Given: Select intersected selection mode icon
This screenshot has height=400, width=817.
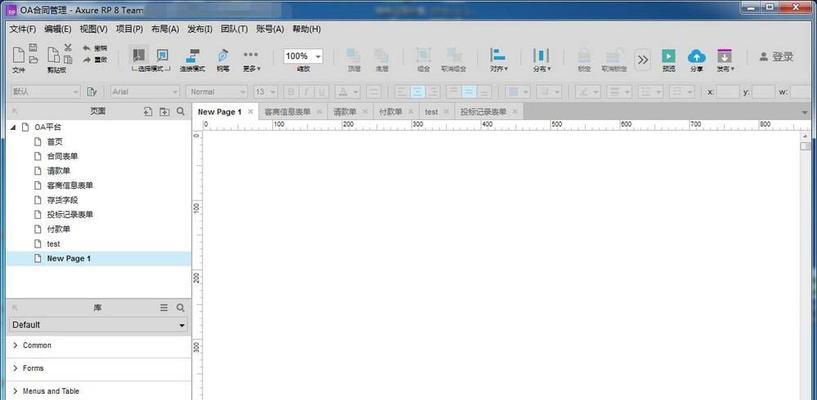Looking at the screenshot, I should coord(139,55).
